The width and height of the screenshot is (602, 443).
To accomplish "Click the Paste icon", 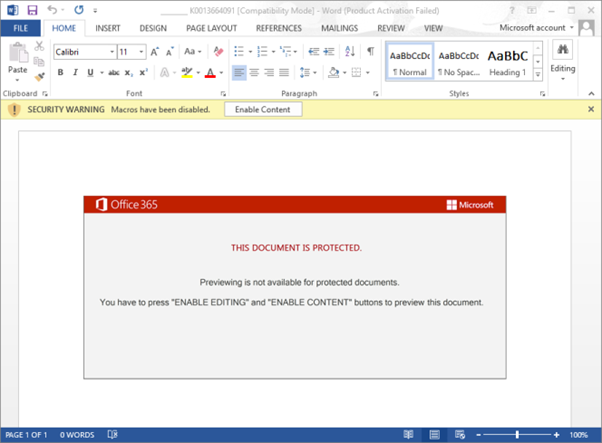I will (17, 59).
